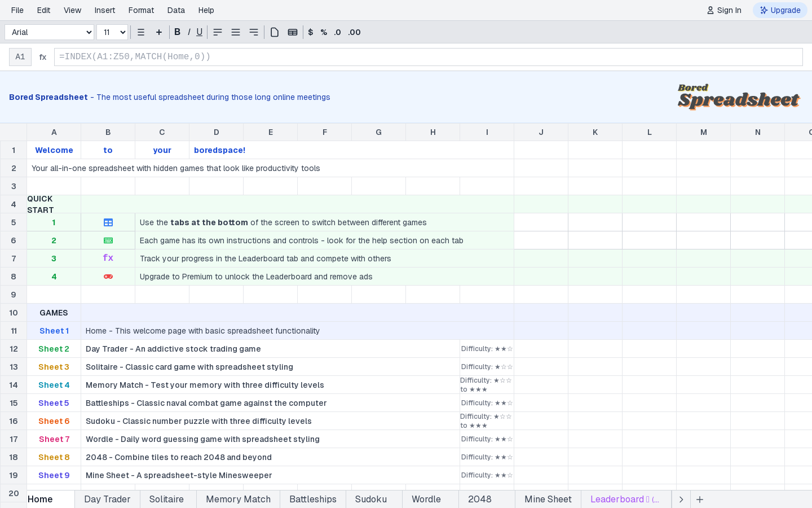Toggle italic formatting
This screenshot has width=812, height=508.
tap(189, 32)
